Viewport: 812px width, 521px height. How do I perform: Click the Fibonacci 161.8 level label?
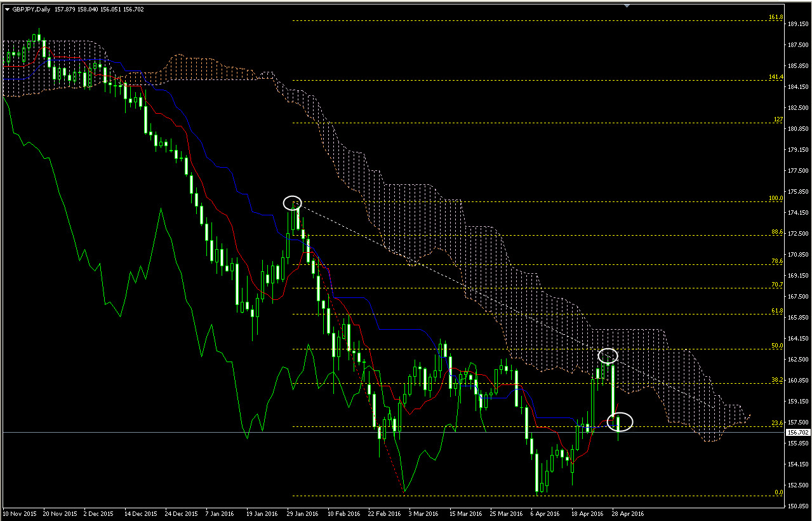point(775,17)
